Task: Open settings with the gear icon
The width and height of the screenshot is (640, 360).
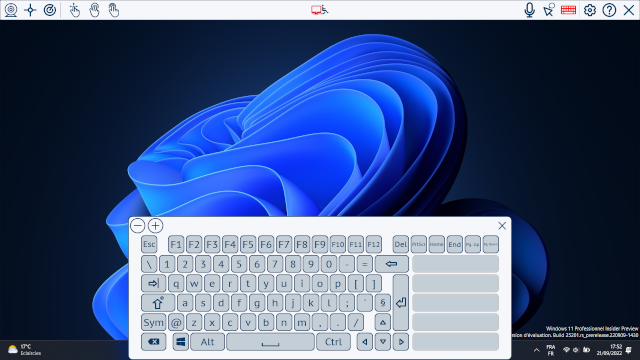Action: tap(589, 10)
